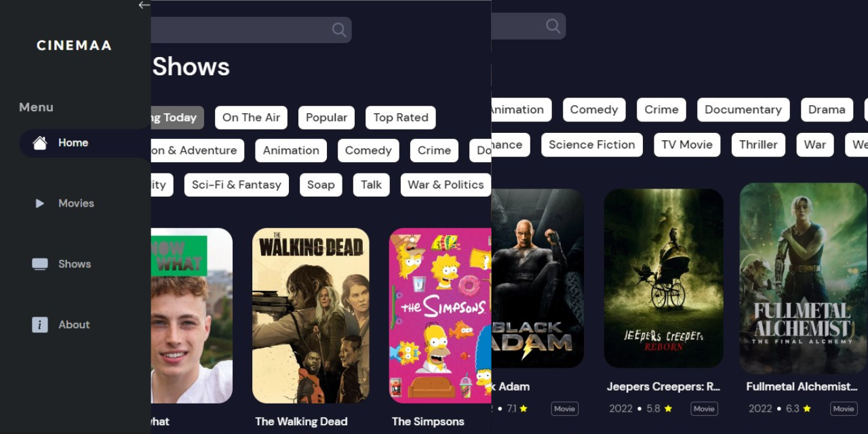Click Movie badge under Black Adam
The width and height of the screenshot is (868, 434).
click(564, 409)
